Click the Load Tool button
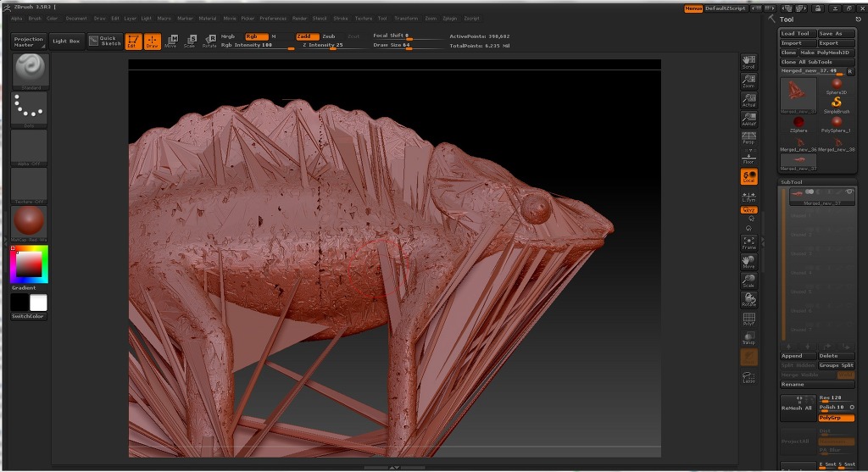 click(797, 33)
